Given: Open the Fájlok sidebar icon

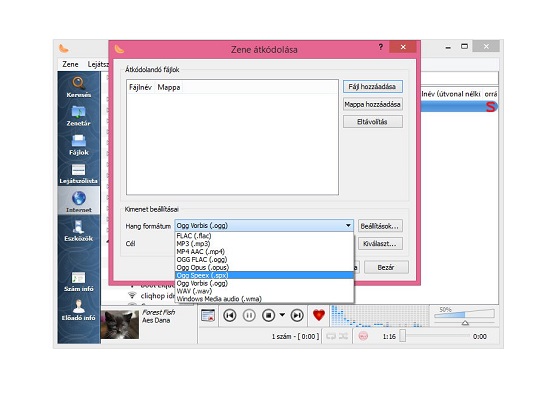Looking at the screenshot, I should point(79,145).
